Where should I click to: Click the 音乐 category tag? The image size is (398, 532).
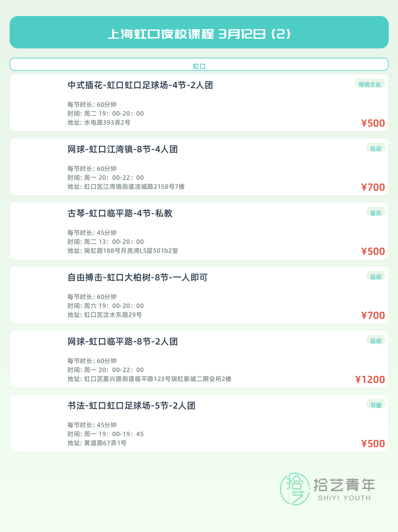point(376,213)
